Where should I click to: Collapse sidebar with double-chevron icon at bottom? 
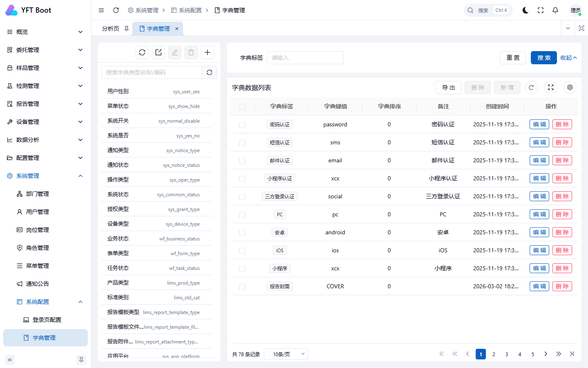10,360
